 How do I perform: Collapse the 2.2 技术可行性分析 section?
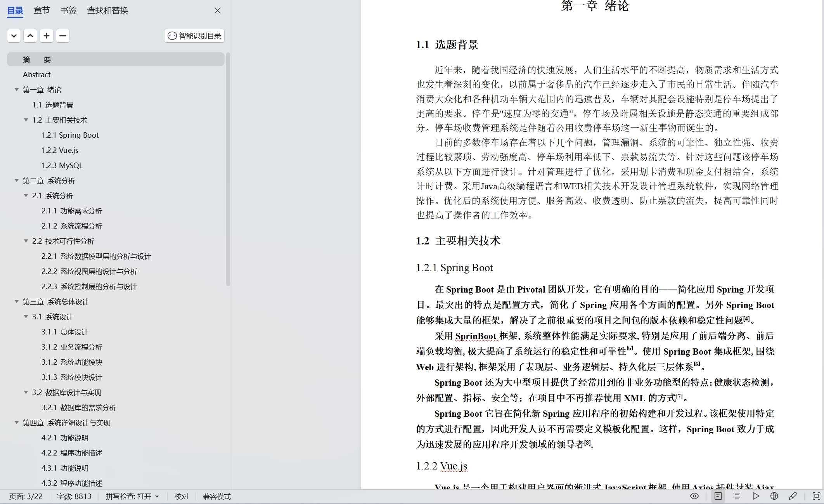[x=26, y=241]
